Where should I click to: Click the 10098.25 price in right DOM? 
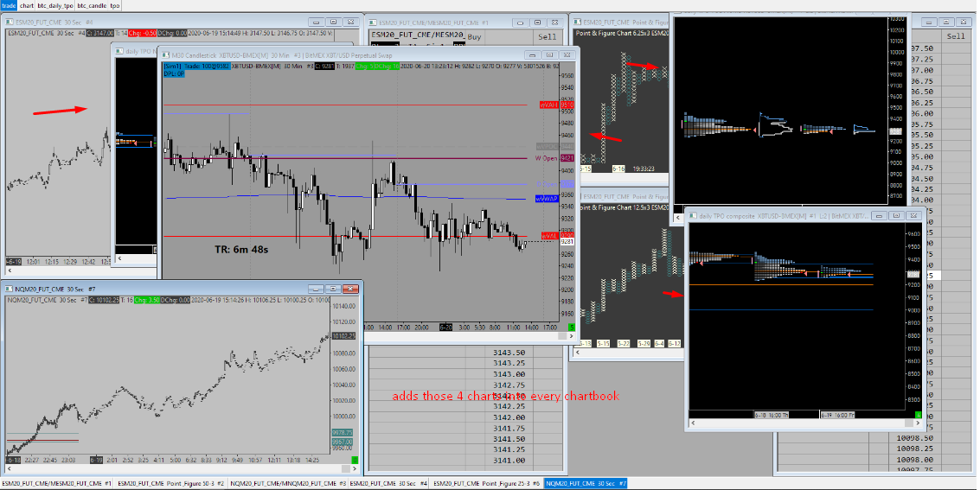coord(914,449)
